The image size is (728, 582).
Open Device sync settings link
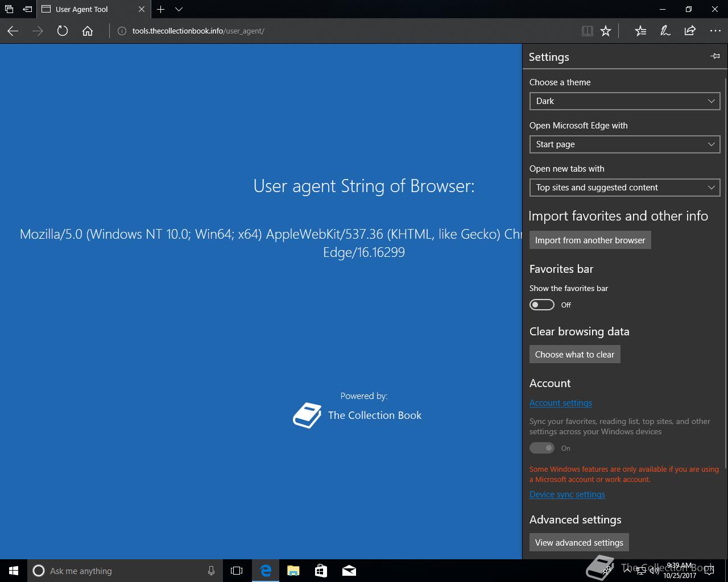point(567,494)
